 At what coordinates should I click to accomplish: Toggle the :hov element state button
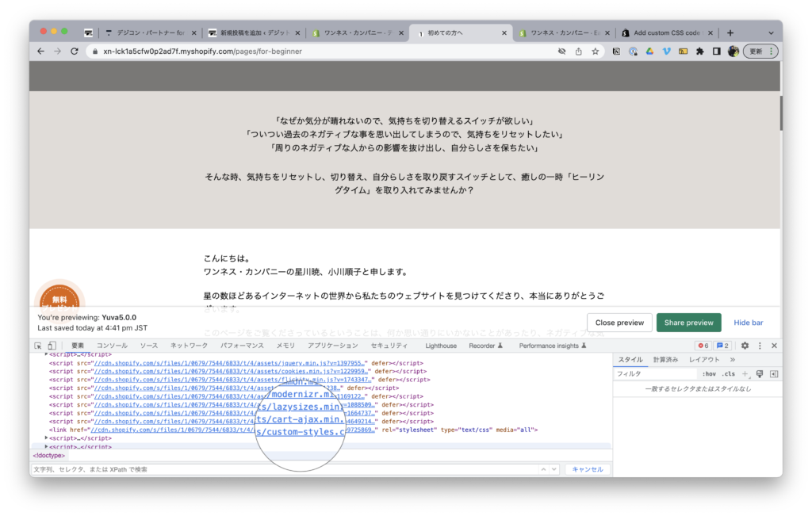[709, 373]
